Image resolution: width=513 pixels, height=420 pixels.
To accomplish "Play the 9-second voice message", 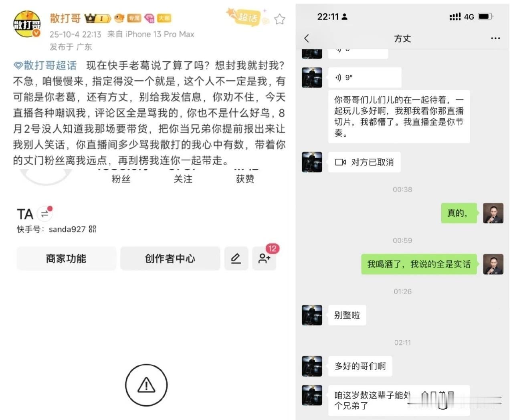I will (x=365, y=77).
